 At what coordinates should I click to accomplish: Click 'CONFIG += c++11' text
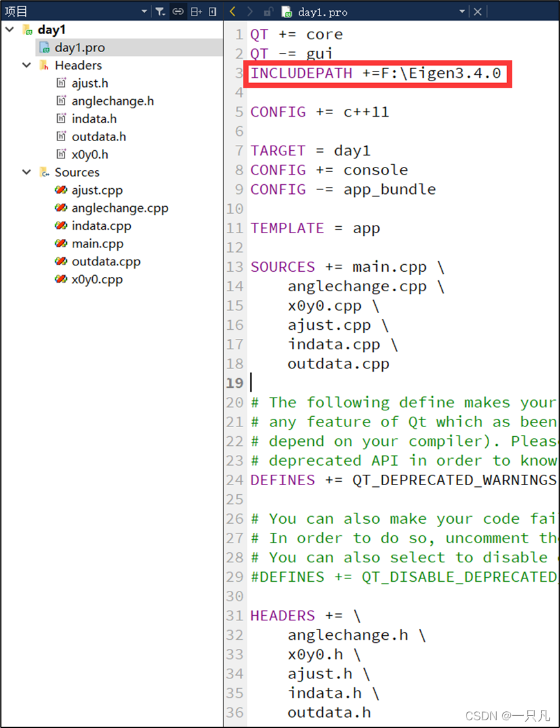tap(320, 112)
